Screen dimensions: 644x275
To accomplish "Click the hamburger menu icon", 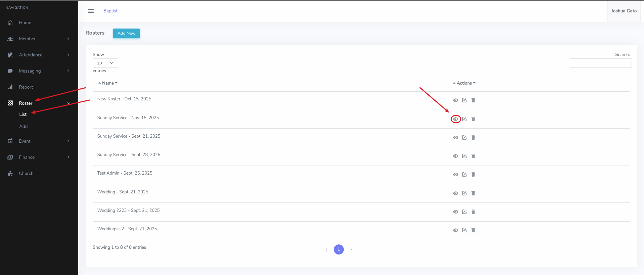I will pos(91,11).
